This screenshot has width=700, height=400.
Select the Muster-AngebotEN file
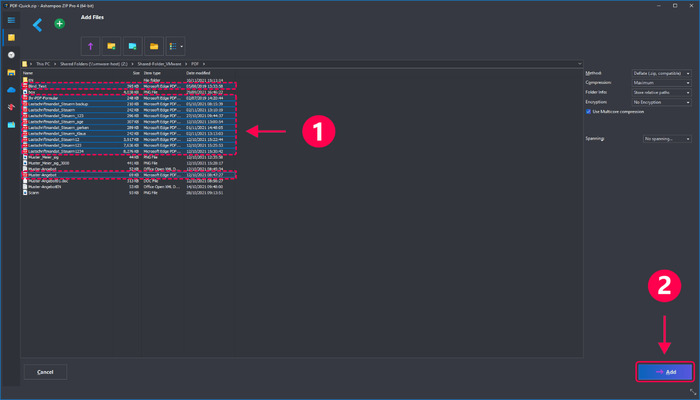click(129, 187)
